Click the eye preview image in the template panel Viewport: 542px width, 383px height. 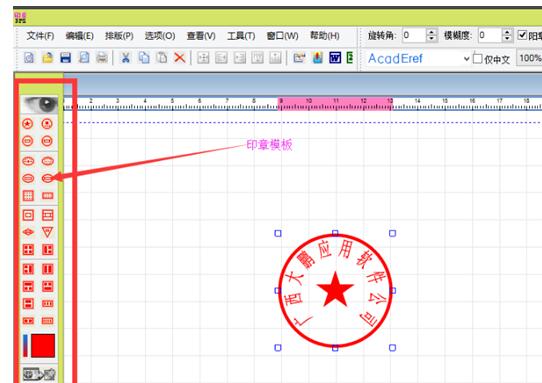[39, 105]
